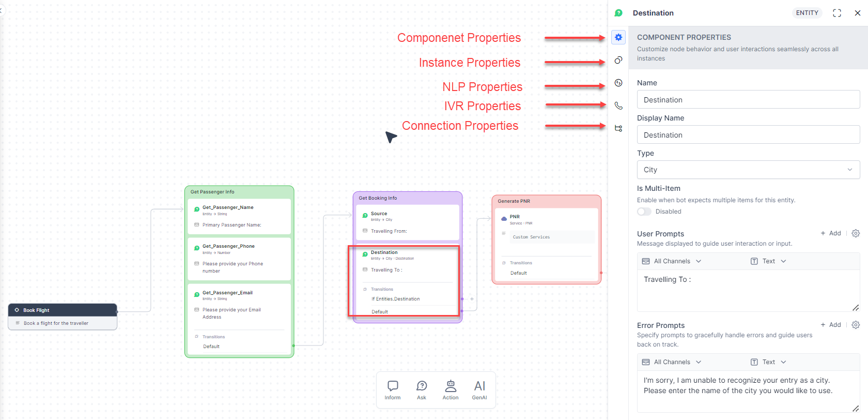
Task: Expand the properties panel to fullscreen
Action: 837,13
